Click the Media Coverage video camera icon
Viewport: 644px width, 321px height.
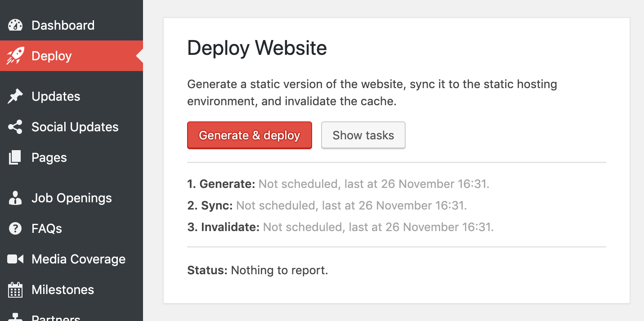(15, 259)
